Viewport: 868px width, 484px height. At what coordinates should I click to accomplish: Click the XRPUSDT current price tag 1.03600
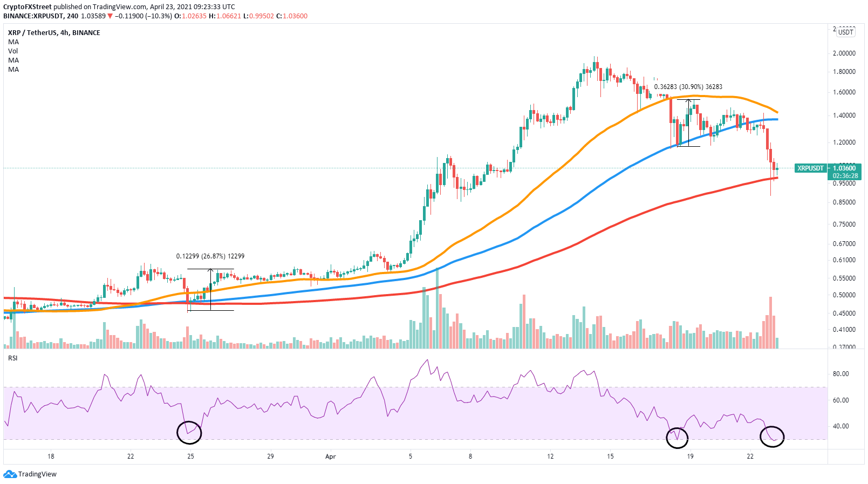828,168
